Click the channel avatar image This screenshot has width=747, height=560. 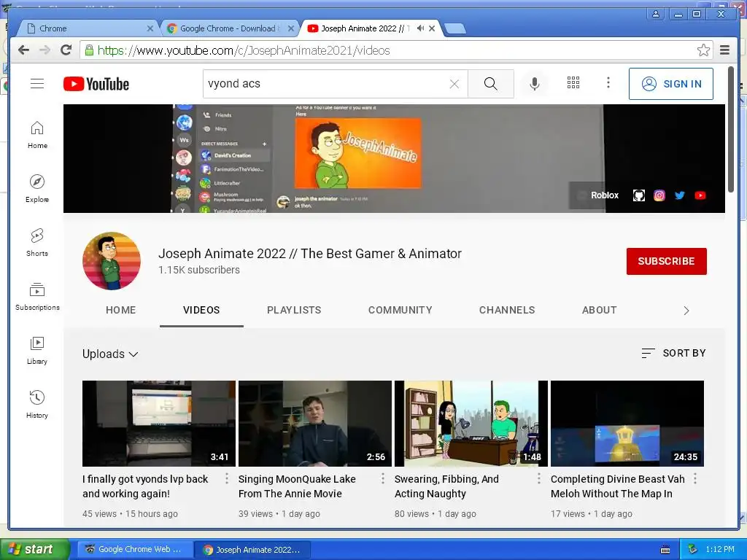112,261
